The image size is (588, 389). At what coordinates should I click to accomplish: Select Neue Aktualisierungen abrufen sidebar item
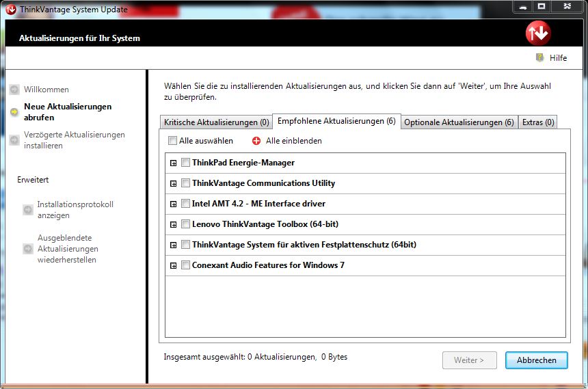pyautogui.click(x=68, y=112)
